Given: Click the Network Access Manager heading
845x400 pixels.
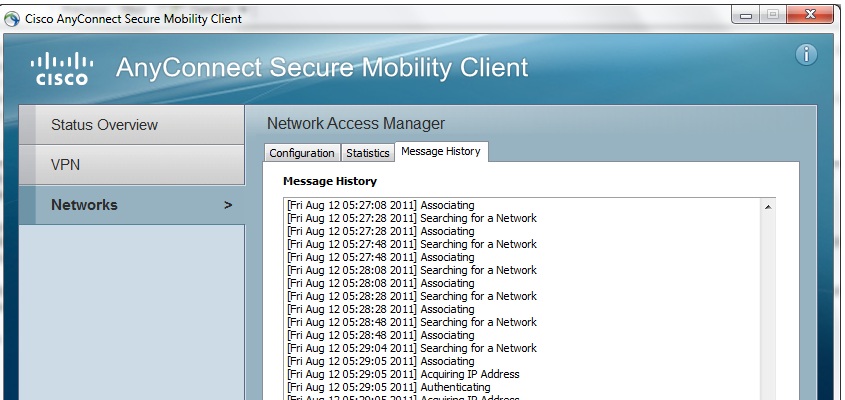Looking at the screenshot, I should coord(356,123).
